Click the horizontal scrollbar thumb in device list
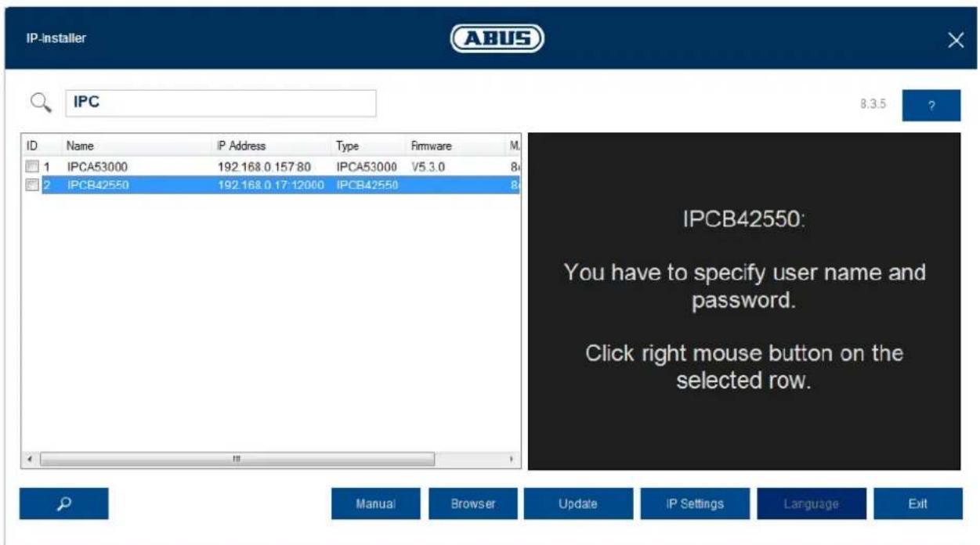 pyautogui.click(x=237, y=459)
